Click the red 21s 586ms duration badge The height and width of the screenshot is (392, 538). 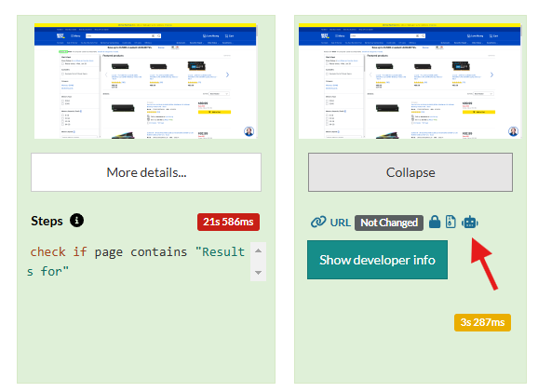tap(228, 223)
